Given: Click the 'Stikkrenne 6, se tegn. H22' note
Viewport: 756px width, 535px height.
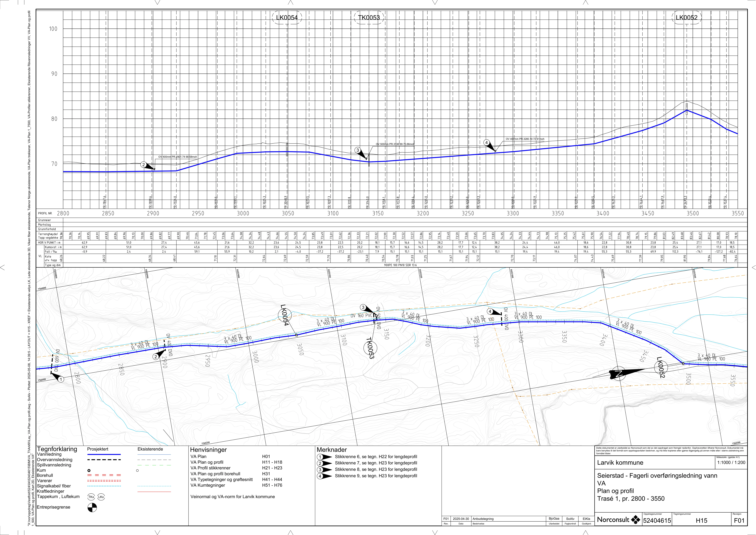Looking at the screenshot, I should [x=376, y=457].
